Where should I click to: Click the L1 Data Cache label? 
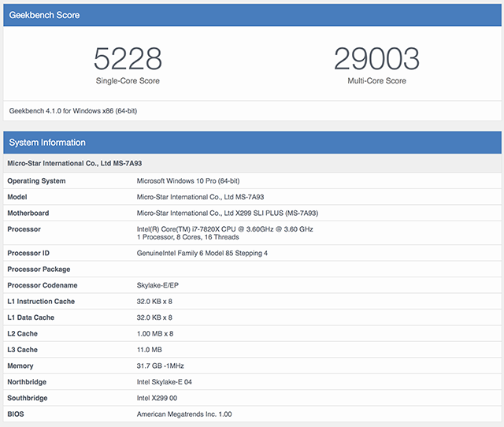click(31, 317)
